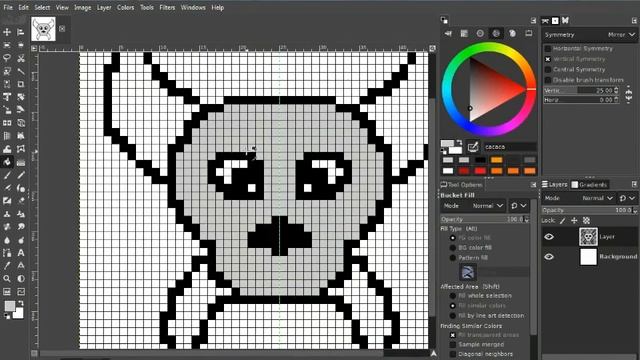Lock pixels of the layer with the brush icon
Image resolution: width=640 pixels, height=360 pixels.
(x=562, y=220)
